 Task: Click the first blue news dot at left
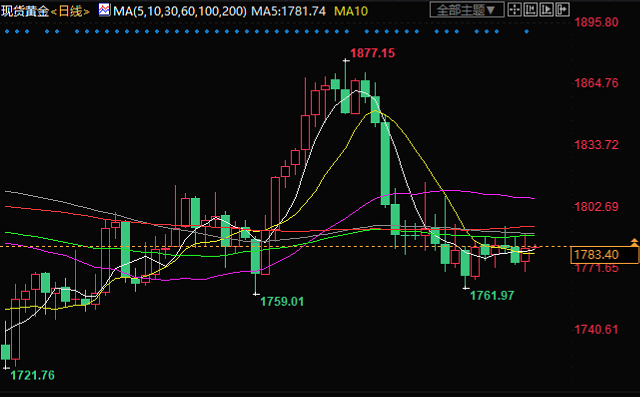7,31
